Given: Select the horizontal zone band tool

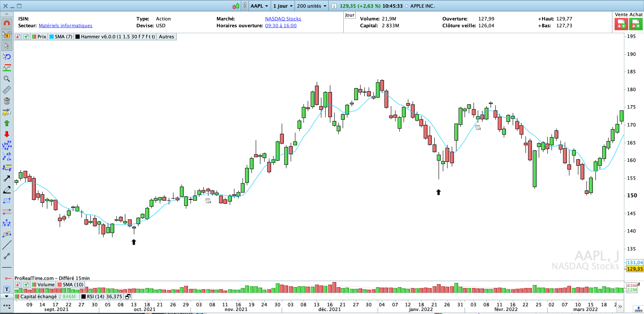Looking at the screenshot, I should tap(7, 212).
